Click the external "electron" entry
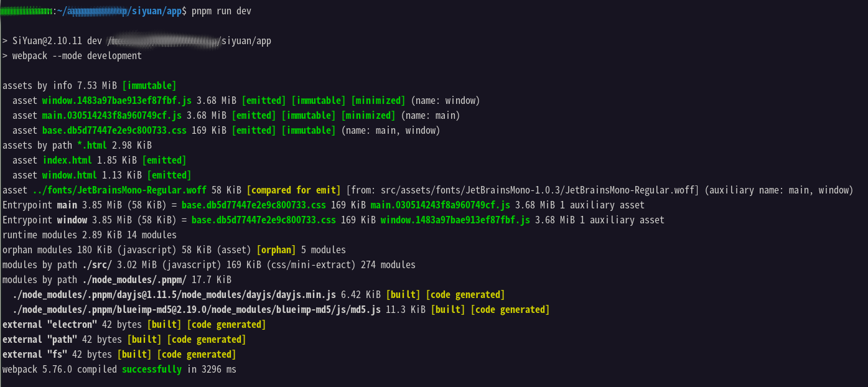The width and height of the screenshot is (868, 387). (x=50, y=325)
